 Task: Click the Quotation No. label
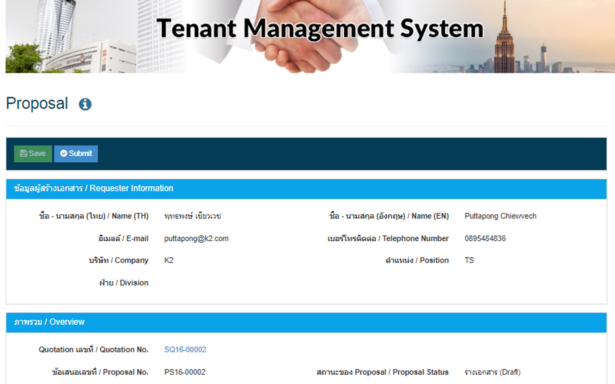pyautogui.click(x=93, y=349)
